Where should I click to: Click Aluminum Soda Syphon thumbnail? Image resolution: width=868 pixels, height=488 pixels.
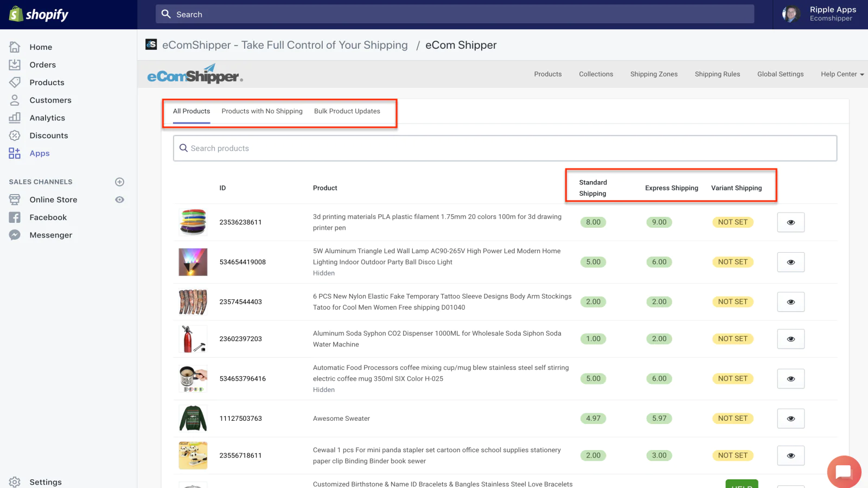(193, 339)
